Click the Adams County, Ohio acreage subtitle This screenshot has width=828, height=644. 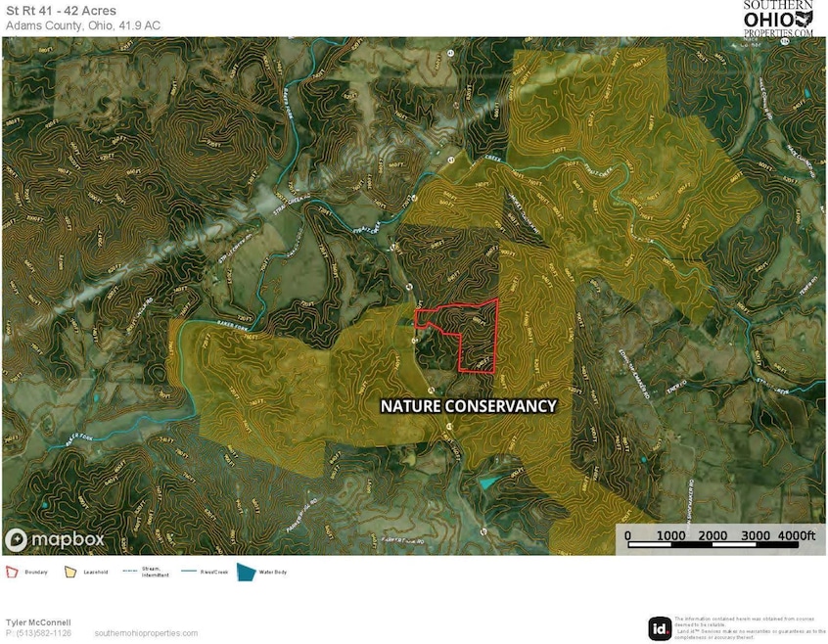[x=83, y=25]
